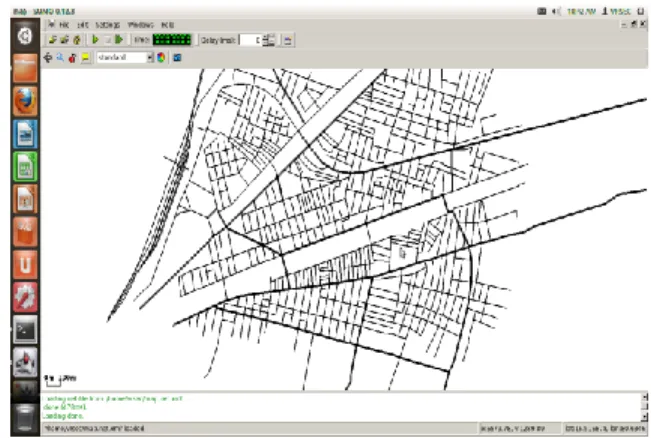Toggle tooltips with the yellow icon
Screen dimensions: 651x438
[86, 58]
